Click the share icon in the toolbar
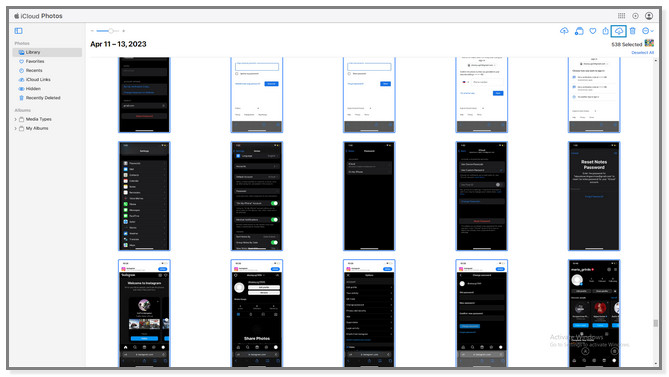The image size is (669, 377). point(605,31)
